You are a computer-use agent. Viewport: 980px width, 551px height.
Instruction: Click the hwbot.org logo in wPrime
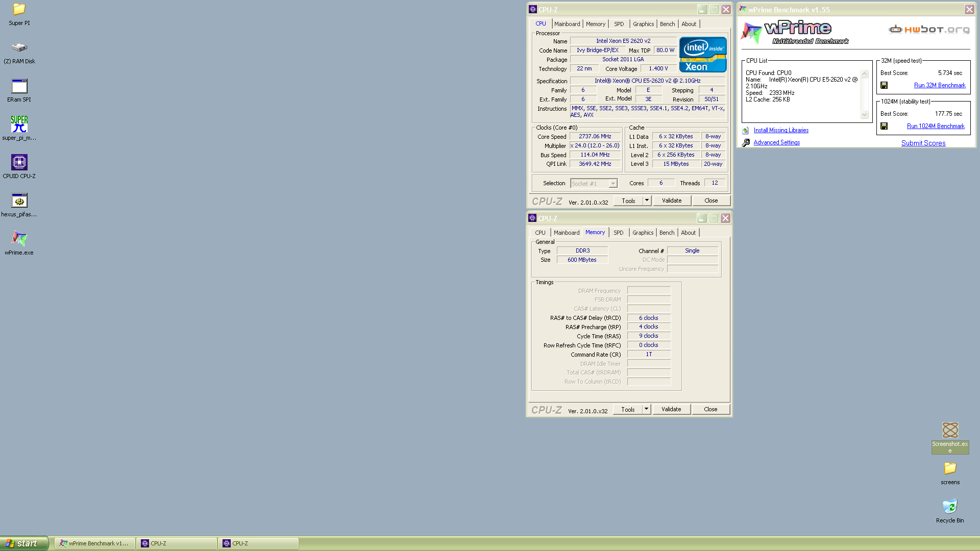point(929,30)
